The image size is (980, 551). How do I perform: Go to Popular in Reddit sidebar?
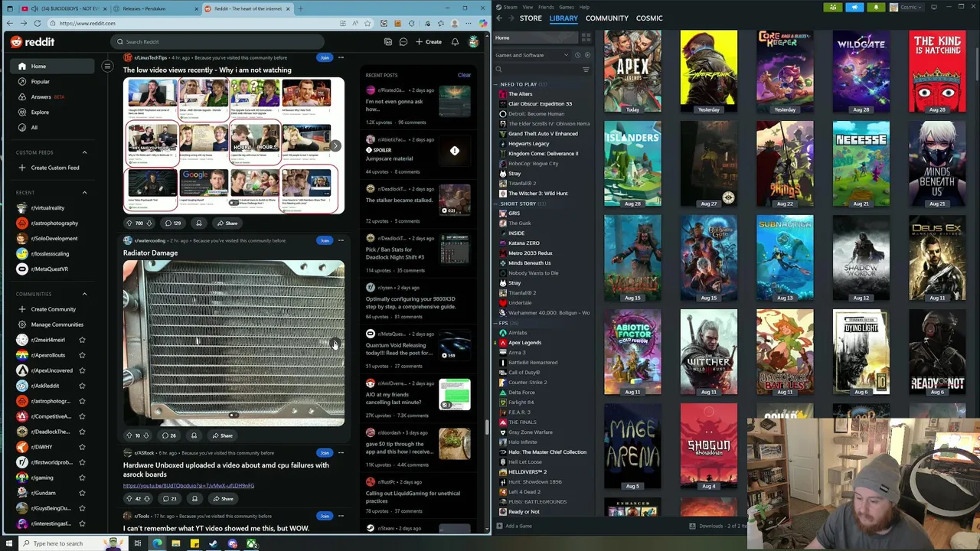[40, 82]
